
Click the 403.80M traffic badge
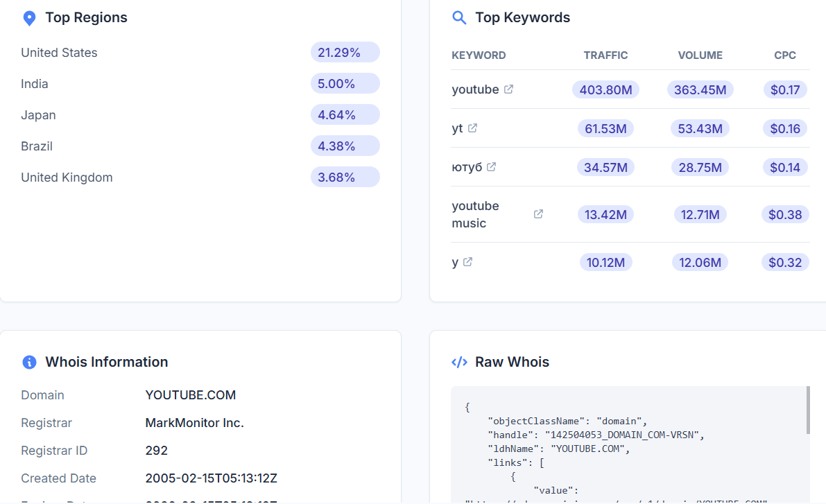pos(605,89)
